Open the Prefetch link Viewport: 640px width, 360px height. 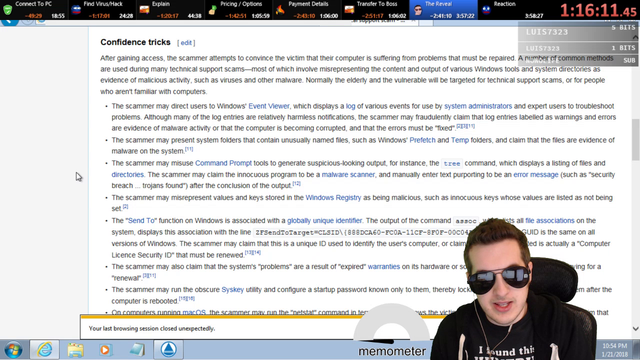422,140
